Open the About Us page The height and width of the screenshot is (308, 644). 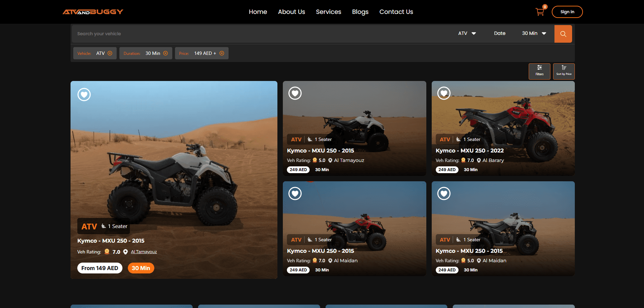[x=291, y=12]
